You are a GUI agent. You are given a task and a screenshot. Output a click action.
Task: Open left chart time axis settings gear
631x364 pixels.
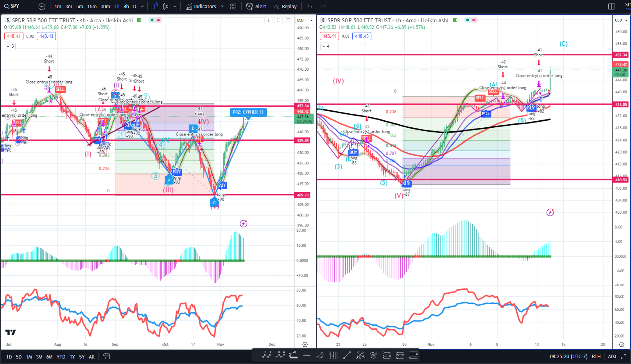coord(305,344)
